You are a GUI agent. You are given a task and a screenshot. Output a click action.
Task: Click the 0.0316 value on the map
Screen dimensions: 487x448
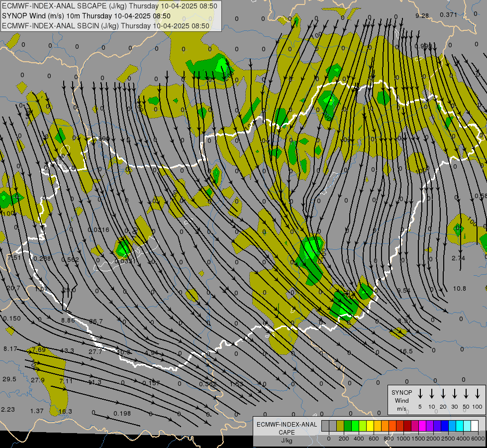[98, 230]
